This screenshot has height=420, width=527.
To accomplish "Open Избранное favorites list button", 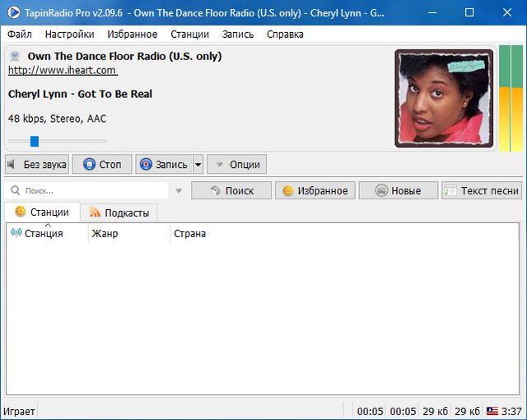I will coord(315,190).
